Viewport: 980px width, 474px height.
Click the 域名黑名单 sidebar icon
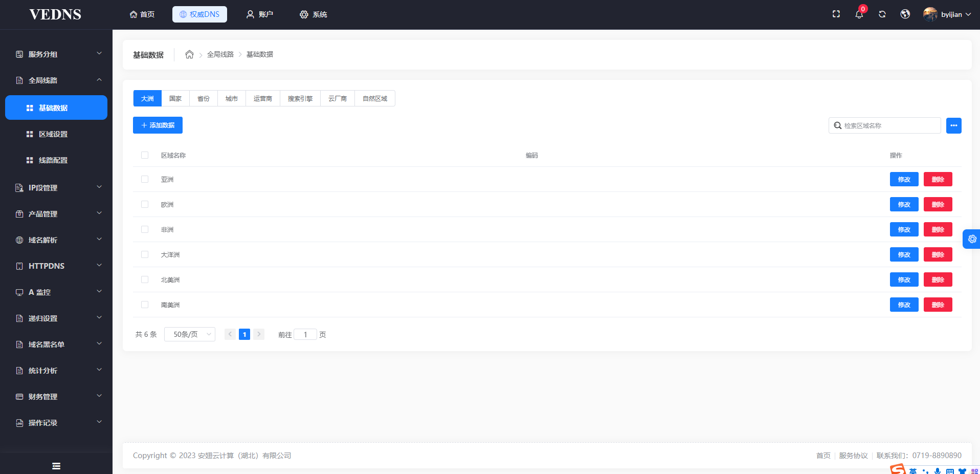19,344
